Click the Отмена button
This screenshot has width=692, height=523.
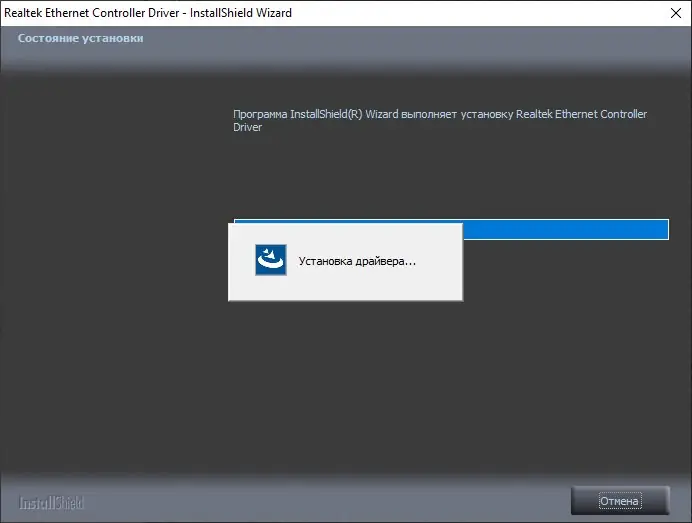click(x=620, y=500)
